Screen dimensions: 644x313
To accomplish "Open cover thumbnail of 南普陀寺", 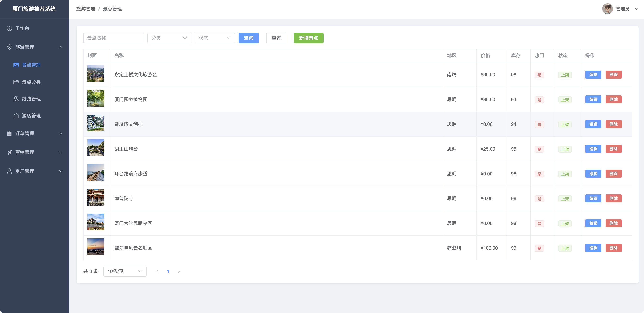I will (x=96, y=197).
